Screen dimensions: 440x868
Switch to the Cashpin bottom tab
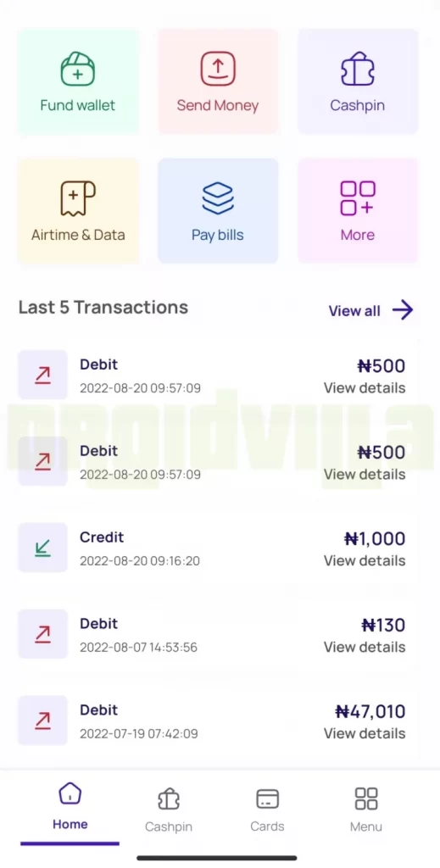(168, 810)
